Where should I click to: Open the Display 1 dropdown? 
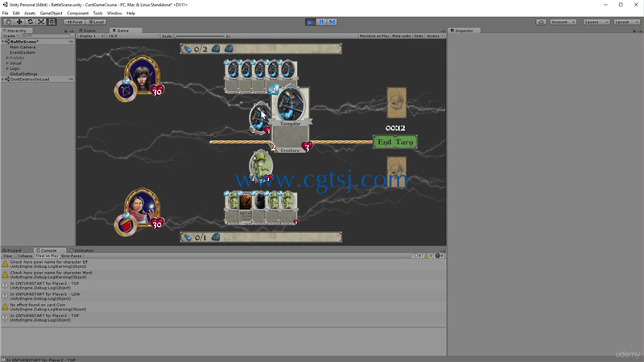[x=91, y=36]
